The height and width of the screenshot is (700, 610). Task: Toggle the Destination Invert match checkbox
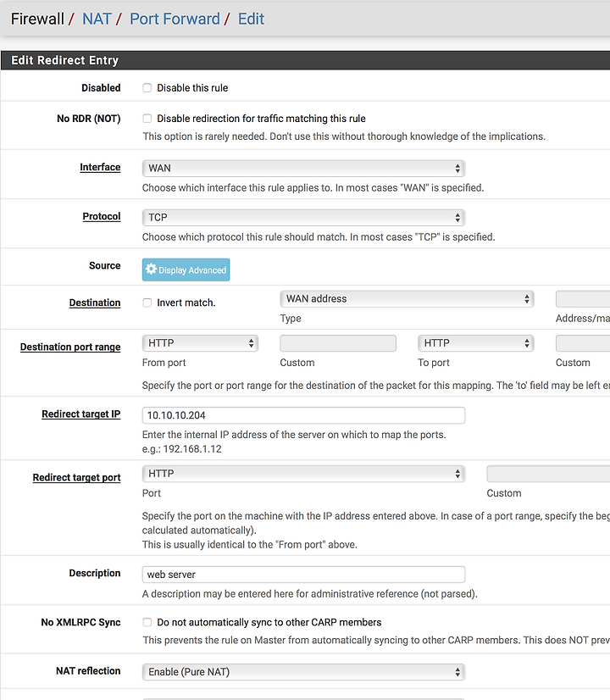[x=147, y=303]
